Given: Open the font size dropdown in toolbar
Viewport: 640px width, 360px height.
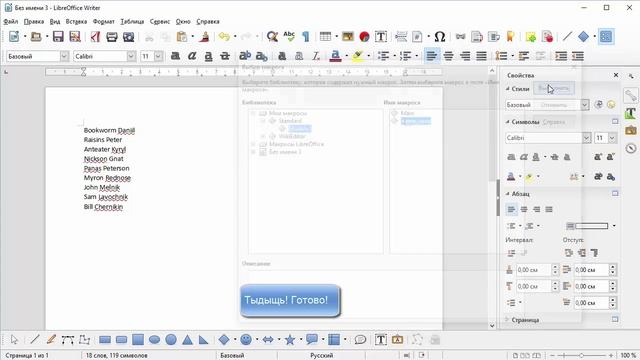Looking at the screenshot, I should pyautogui.click(x=158, y=56).
